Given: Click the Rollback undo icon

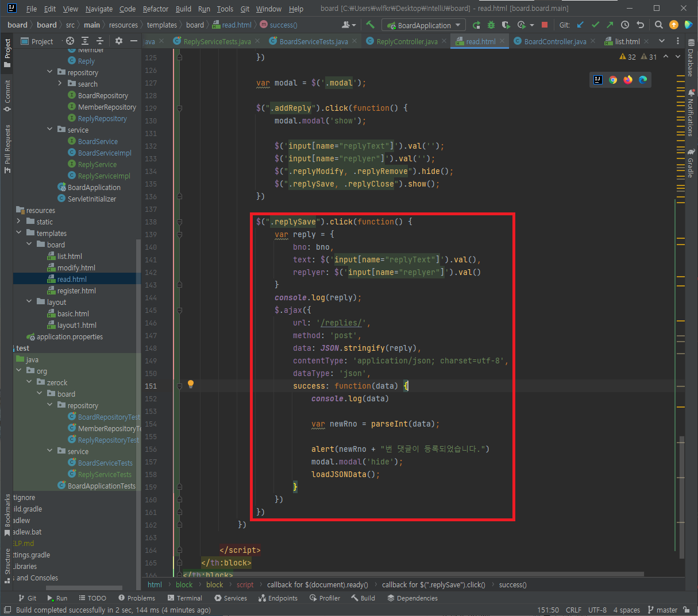Looking at the screenshot, I should (640, 25).
